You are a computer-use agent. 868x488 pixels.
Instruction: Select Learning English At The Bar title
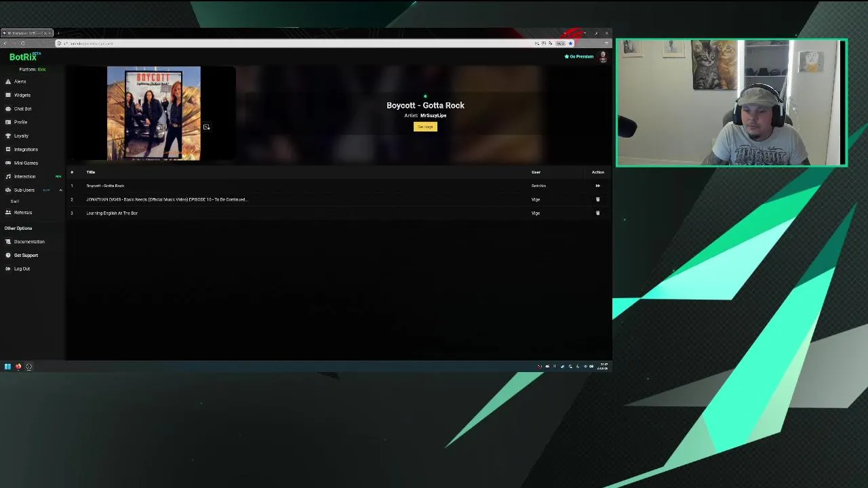112,213
